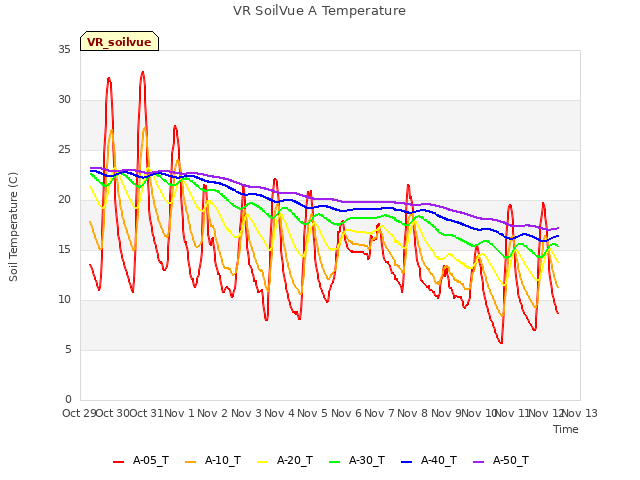Click the 15 y-axis tick label
The width and height of the screenshot is (640, 480).
(64, 250)
